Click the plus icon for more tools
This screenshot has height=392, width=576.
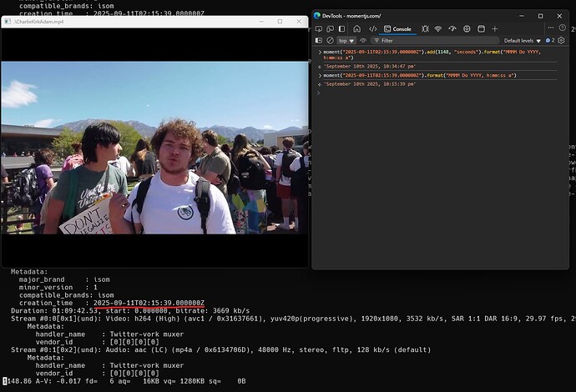point(495,28)
